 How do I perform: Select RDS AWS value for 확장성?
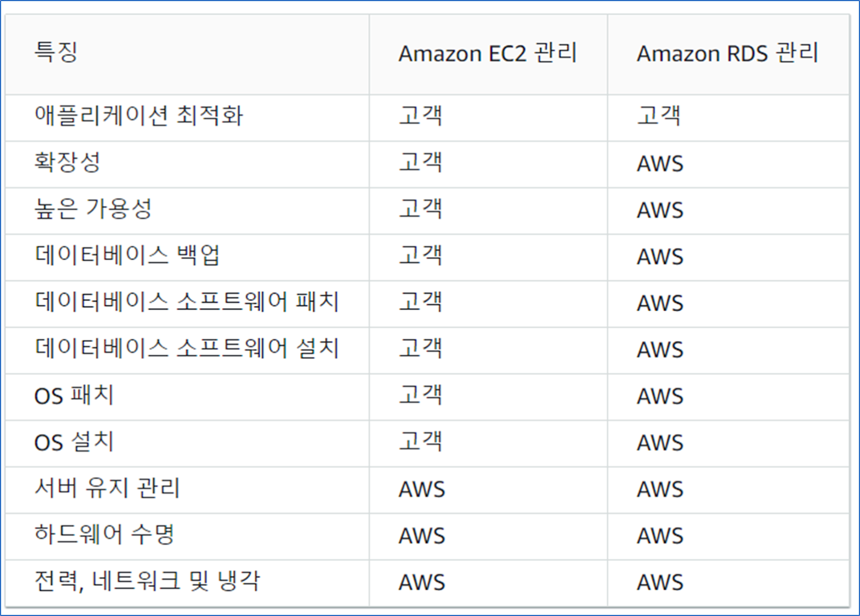(660, 163)
